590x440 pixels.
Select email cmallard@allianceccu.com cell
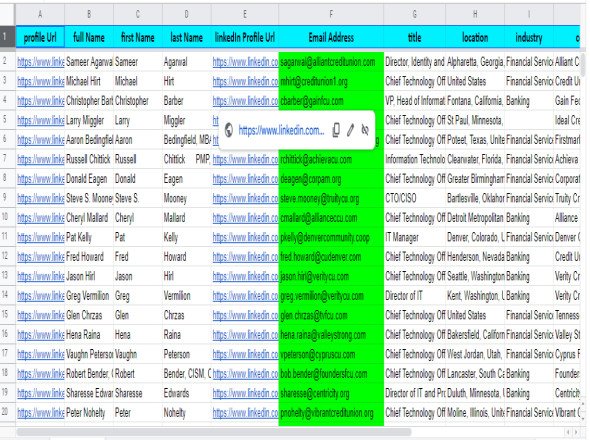pyautogui.click(x=331, y=218)
